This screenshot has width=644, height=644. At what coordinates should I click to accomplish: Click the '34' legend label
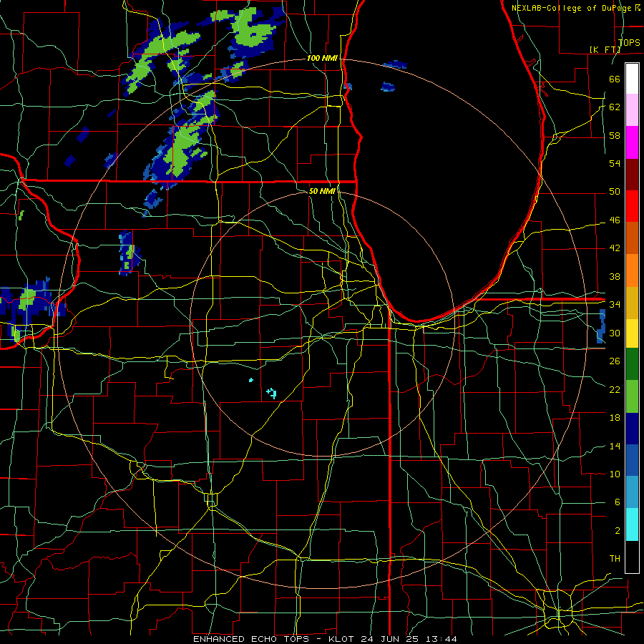[x=615, y=305]
